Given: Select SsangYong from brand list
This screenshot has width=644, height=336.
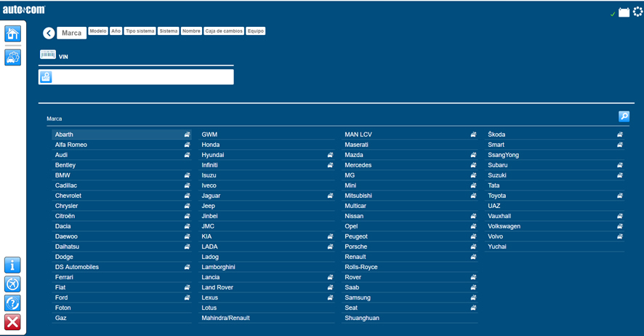Looking at the screenshot, I should (555, 155).
